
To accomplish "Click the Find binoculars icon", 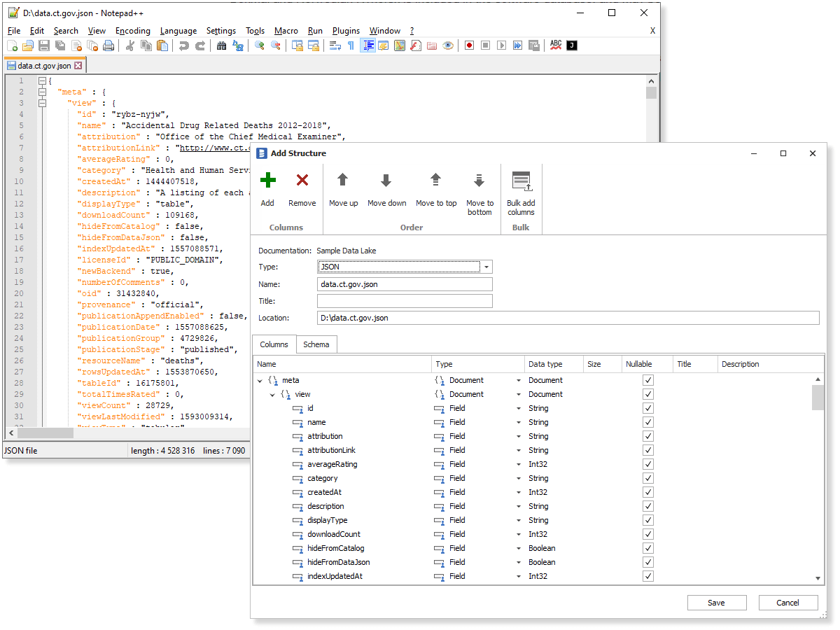I will coord(220,45).
